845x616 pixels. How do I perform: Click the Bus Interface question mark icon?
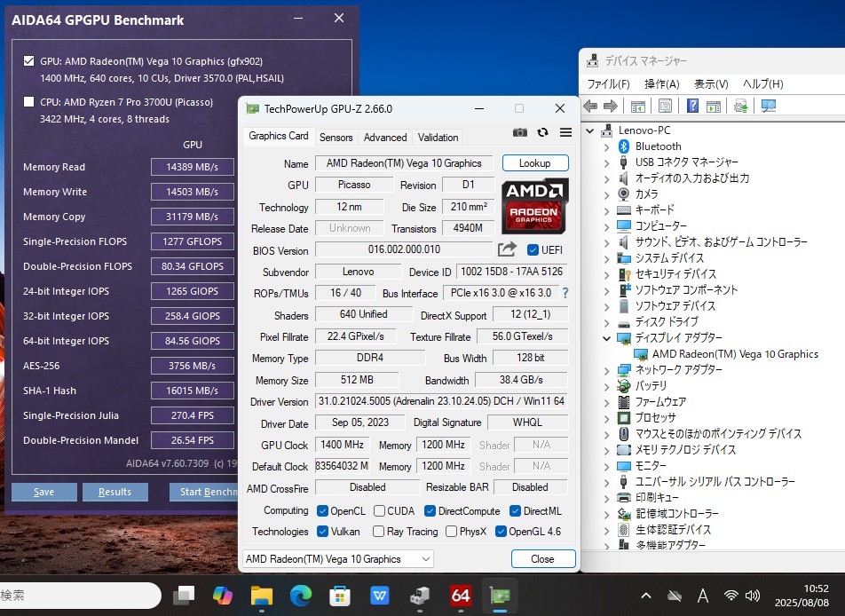(565, 293)
